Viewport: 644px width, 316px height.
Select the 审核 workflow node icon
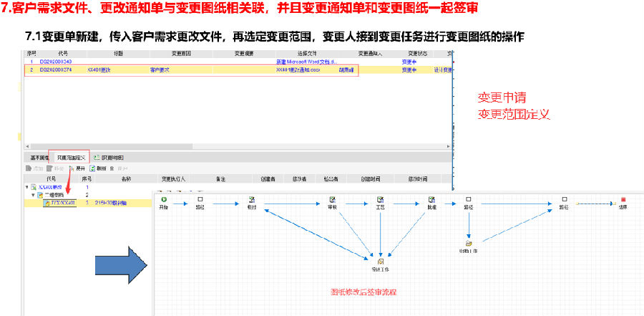click(332, 199)
